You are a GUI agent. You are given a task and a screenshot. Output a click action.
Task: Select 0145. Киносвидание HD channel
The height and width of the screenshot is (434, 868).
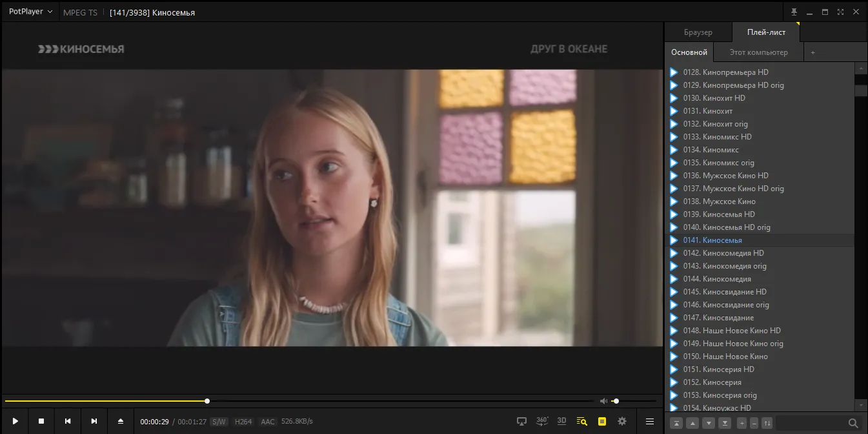click(x=760, y=292)
